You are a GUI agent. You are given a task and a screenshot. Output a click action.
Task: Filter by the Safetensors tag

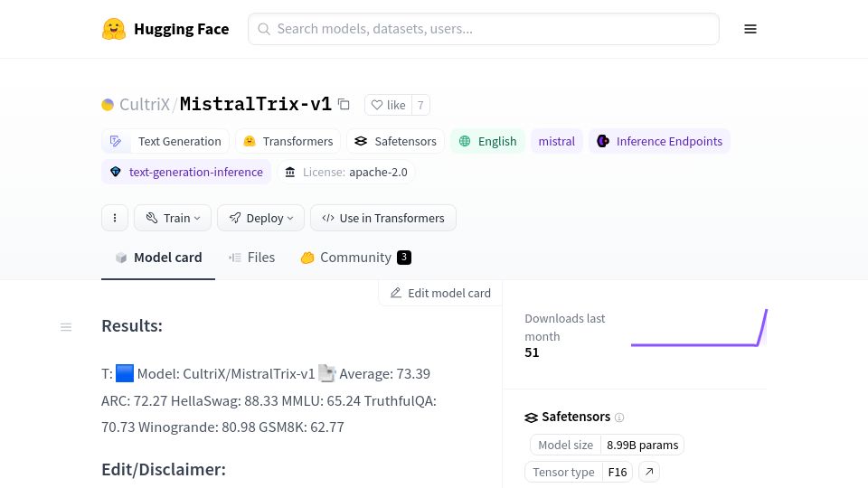pos(395,141)
